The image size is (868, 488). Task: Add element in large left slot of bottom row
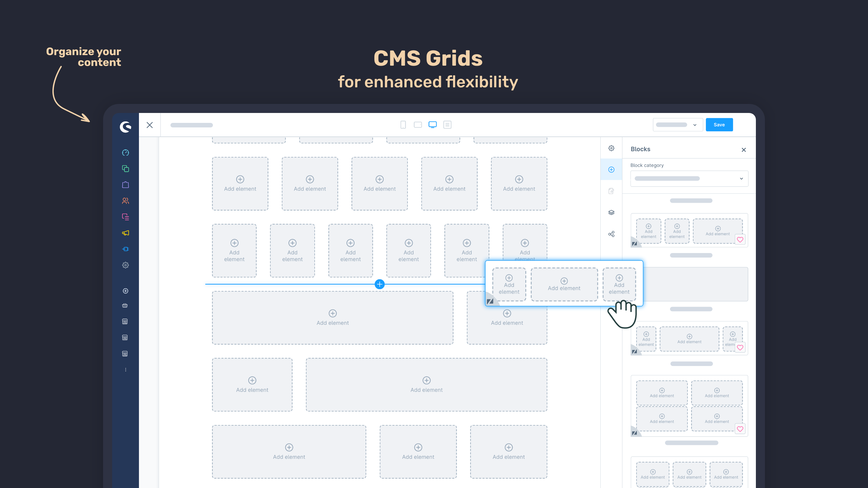(x=289, y=452)
